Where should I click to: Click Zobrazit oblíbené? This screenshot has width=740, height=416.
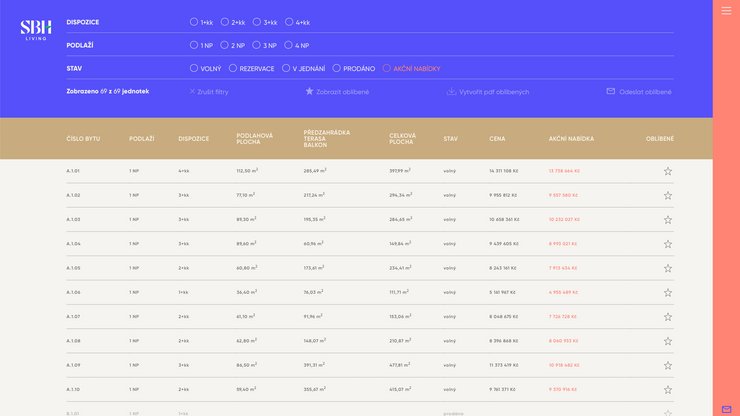click(x=337, y=92)
